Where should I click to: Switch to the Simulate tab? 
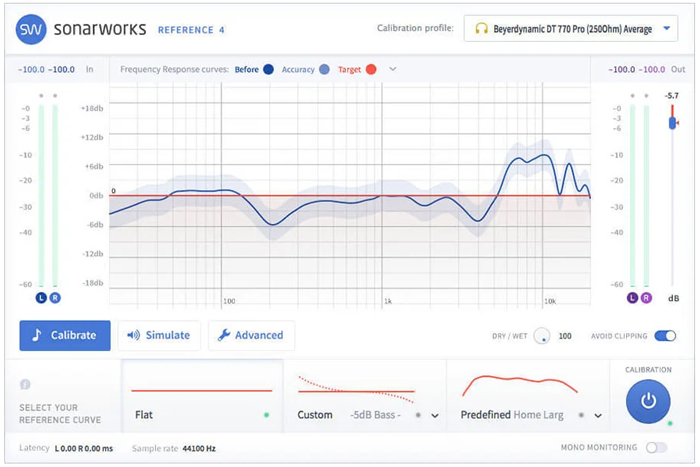[x=159, y=335]
